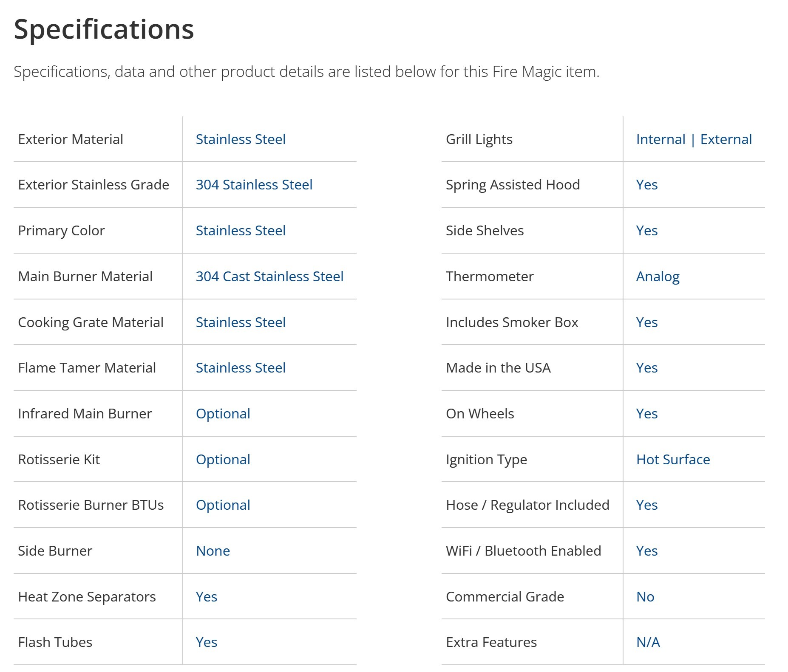The height and width of the screenshot is (672, 788).
Task: Click Optional beside Rotisserie Burner BTUs
Action: pos(223,505)
